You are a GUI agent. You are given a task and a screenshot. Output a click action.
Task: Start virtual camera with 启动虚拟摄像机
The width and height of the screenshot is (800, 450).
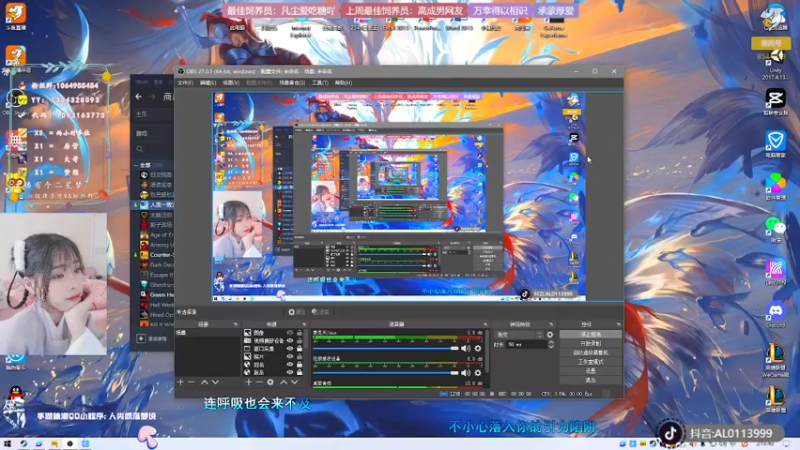[590, 353]
